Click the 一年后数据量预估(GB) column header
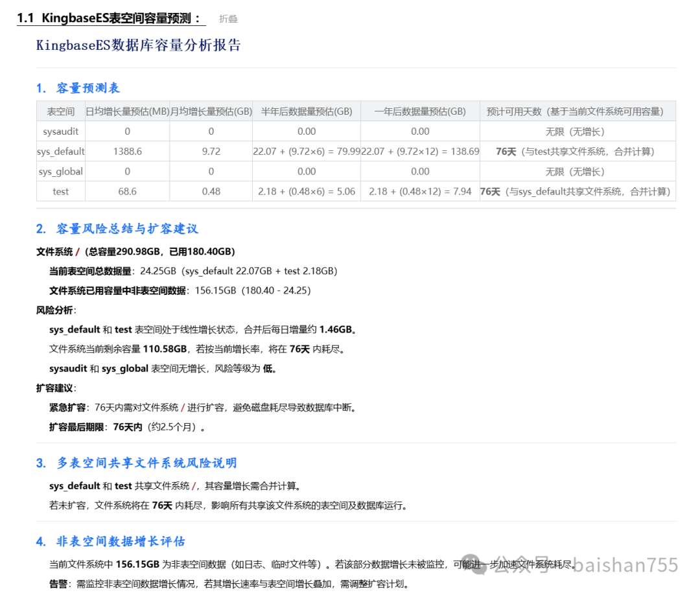 coord(420,111)
